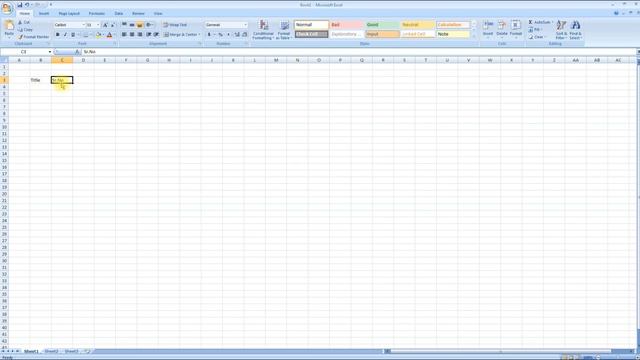Screen dimensions: 640x360
Task: Switch to the Formulas ribbon tab
Action: (97, 13)
